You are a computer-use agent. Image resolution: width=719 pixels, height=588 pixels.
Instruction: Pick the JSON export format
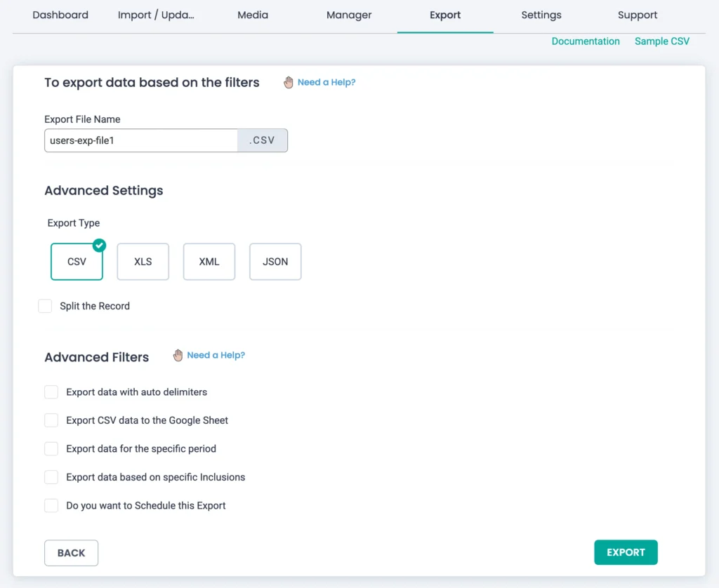point(275,262)
